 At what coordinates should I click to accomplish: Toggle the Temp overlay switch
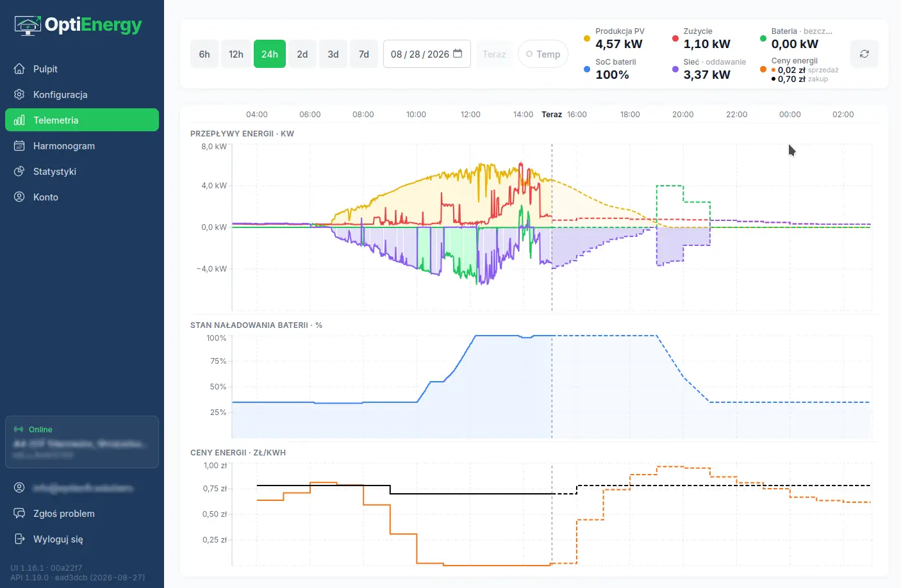(543, 54)
